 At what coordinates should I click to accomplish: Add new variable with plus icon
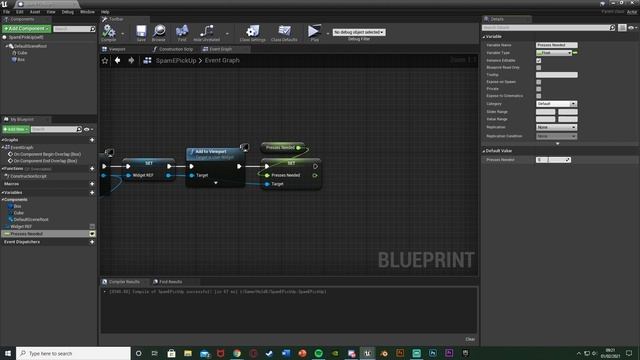tap(92, 193)
